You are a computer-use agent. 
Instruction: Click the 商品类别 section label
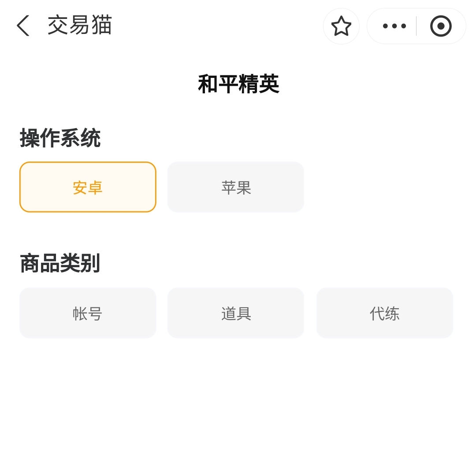[60, 263]
